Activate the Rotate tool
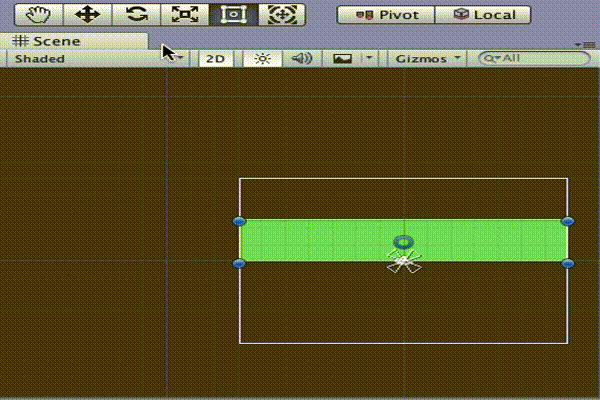 (x=137, y=15)
